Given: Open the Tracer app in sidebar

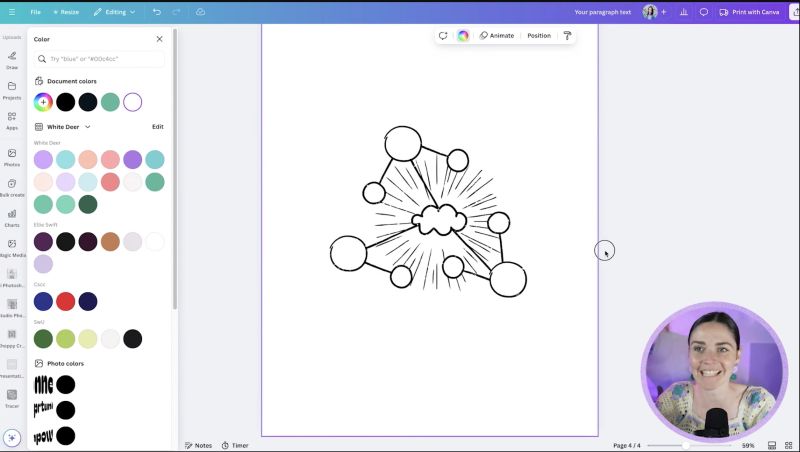Looking at the screenshot, I should pyautogui.click(x=12, y=399).
